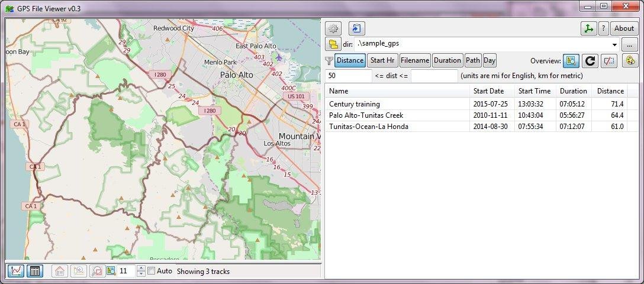Click the filter funnel icon
The image size is (644, 284).
pyautogui.click(x=329, y=61)
